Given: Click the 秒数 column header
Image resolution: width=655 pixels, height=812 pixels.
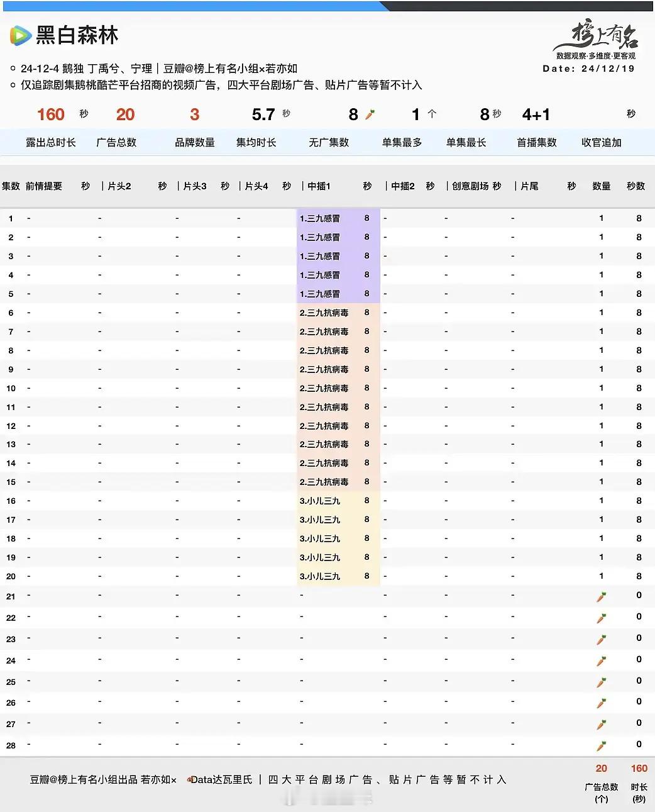Looking at the screenshot, I should pyautogui.click(x=636, y=186).
